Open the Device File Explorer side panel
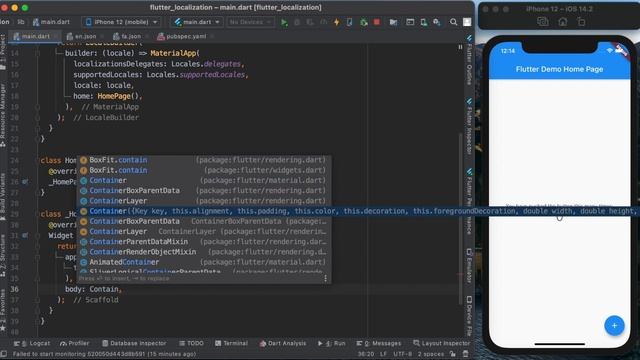 pos(469,316)
